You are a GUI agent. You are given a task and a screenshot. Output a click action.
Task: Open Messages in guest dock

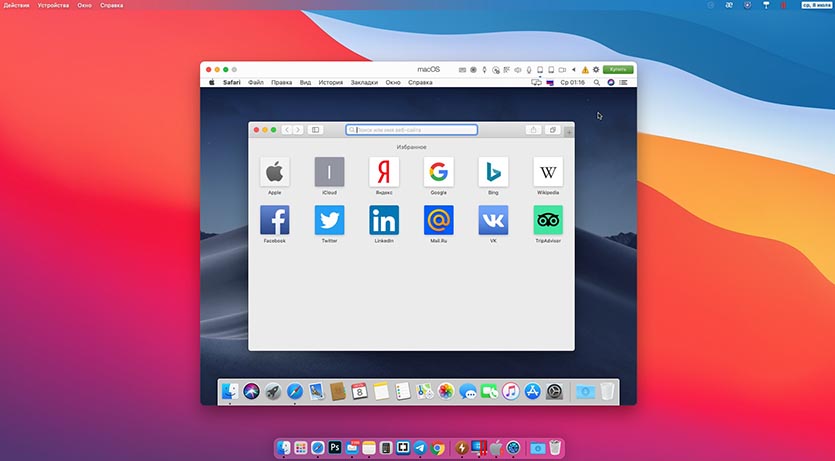(x=468, y=391)
